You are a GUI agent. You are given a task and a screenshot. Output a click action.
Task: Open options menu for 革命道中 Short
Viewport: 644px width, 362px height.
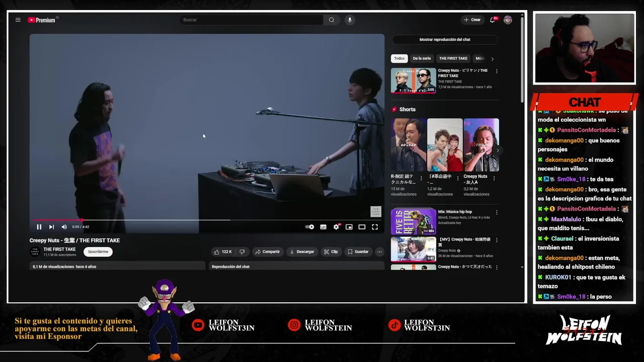pos(458,178)
